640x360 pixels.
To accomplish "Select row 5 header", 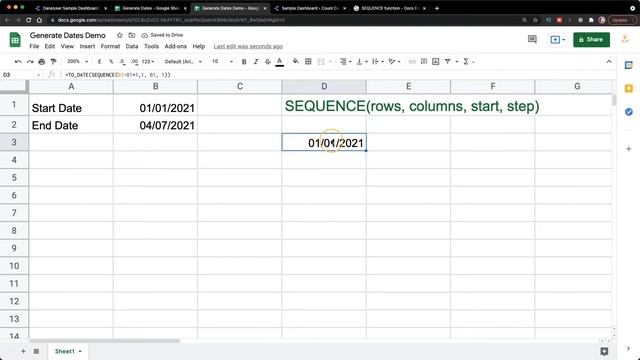I will (14, 178).
